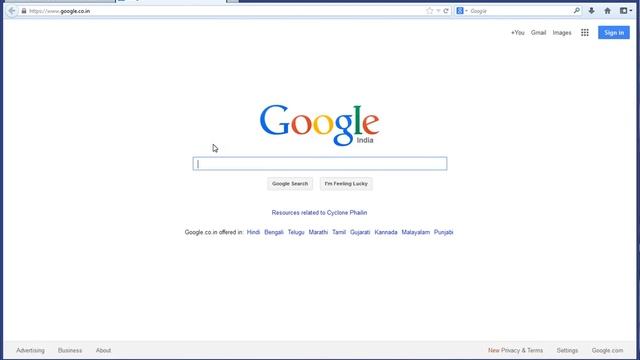Reload the page with the refresh icon

coord(446,11)
